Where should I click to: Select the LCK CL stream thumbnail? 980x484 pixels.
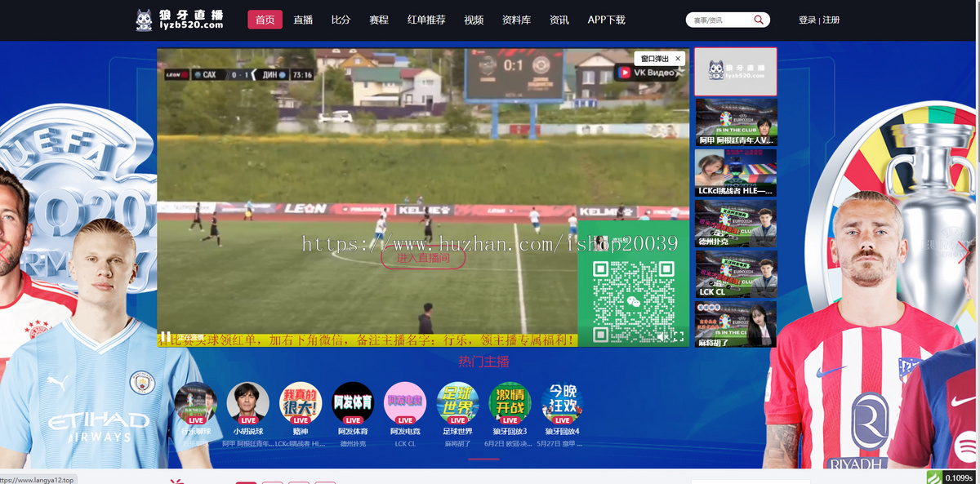736,273
